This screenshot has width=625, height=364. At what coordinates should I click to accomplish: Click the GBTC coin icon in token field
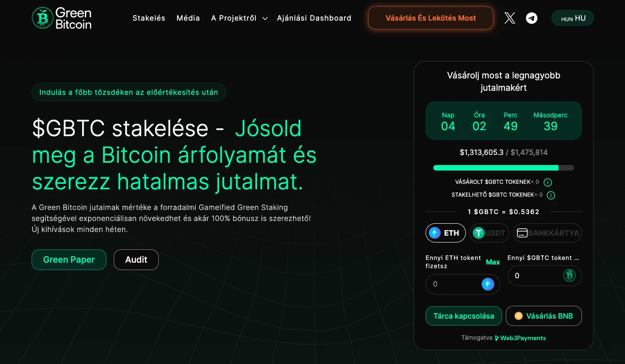coord(569,276)
